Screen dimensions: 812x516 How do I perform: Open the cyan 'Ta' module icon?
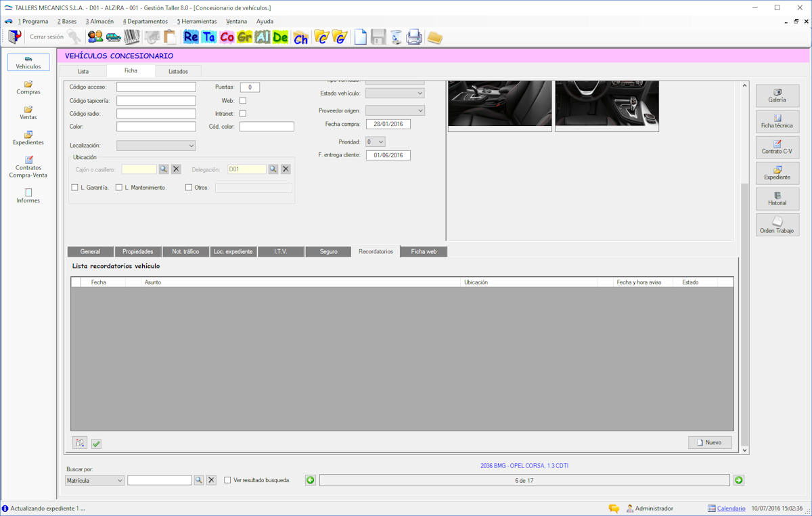point(208,37)
